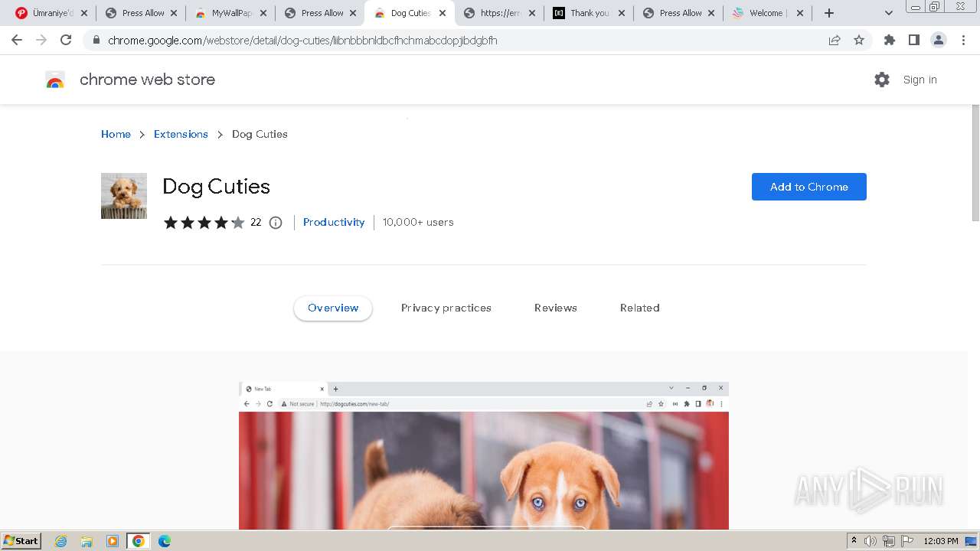Screen dimensions: 980x551
Task: Click the star rating display
Action: coord(204,223)
